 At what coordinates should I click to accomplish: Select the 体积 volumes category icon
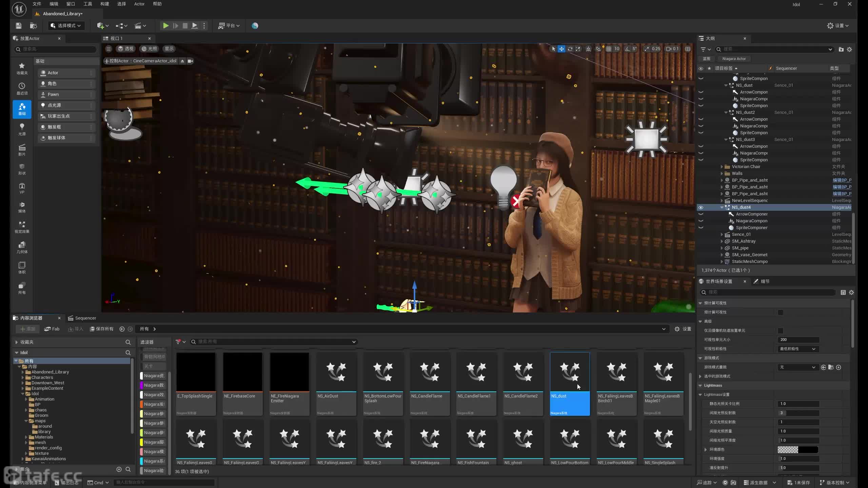click(x=22, y=268)
